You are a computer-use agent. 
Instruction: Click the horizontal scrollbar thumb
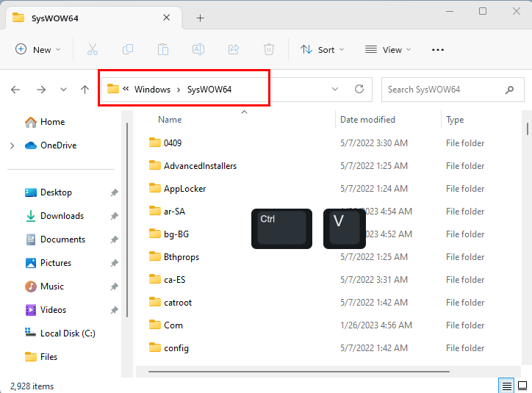tap(298, 372)
